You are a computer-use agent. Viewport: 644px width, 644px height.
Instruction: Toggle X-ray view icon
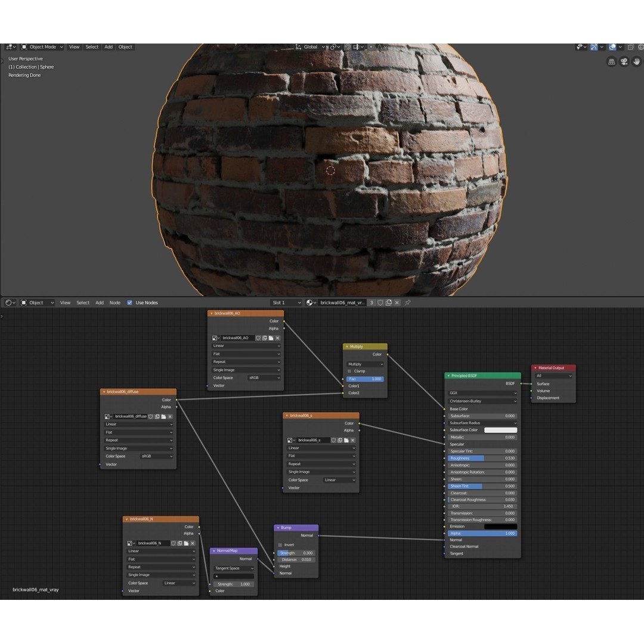tap(631, 47)
